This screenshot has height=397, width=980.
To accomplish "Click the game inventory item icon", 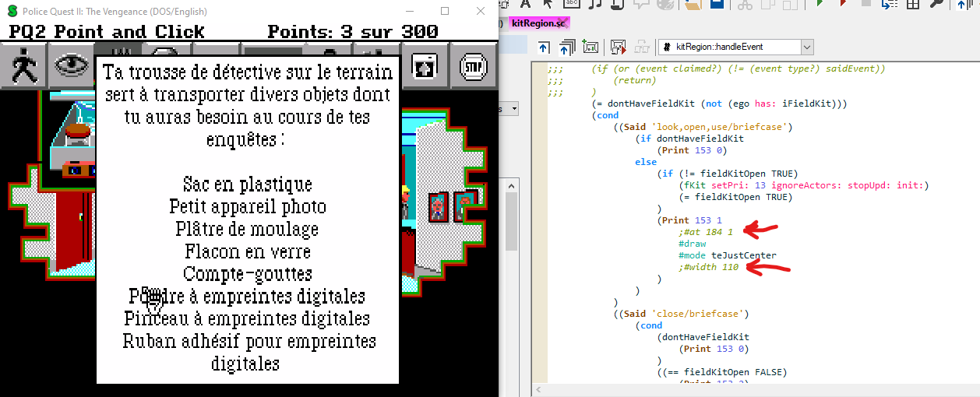I will click(425, 67).
